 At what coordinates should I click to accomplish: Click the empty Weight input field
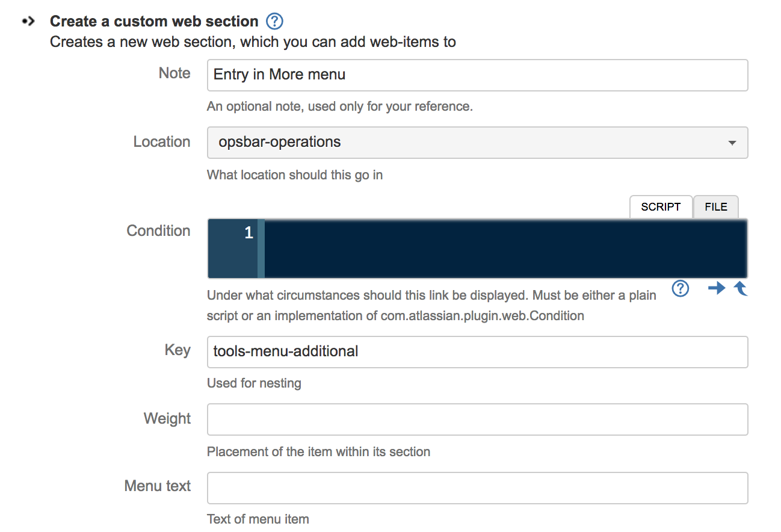click(477, 419)
